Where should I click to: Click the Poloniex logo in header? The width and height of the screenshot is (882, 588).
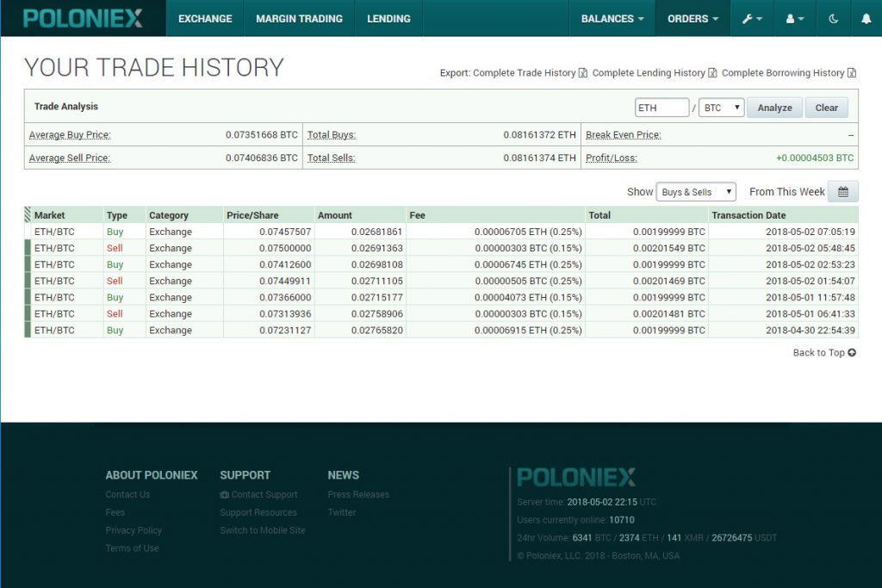pyautogui.click(x=83, y=18)
